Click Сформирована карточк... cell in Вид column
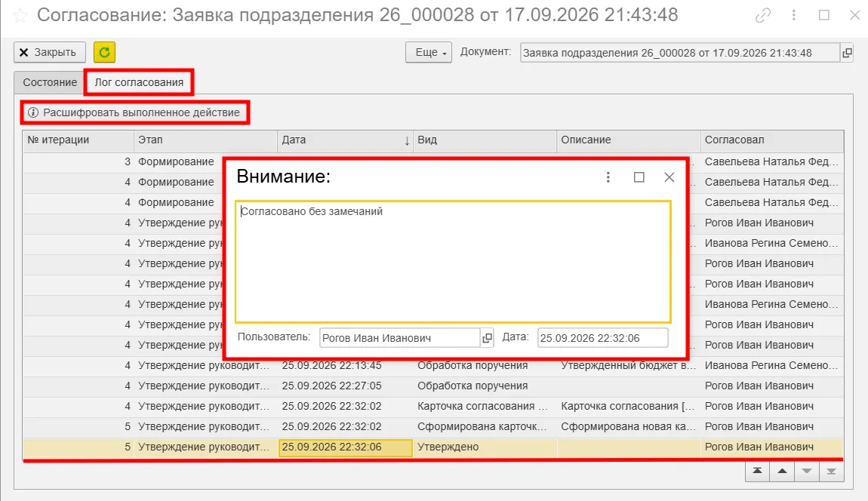The width and height of the screenshot is (868, 501). (x=485, y=426)
